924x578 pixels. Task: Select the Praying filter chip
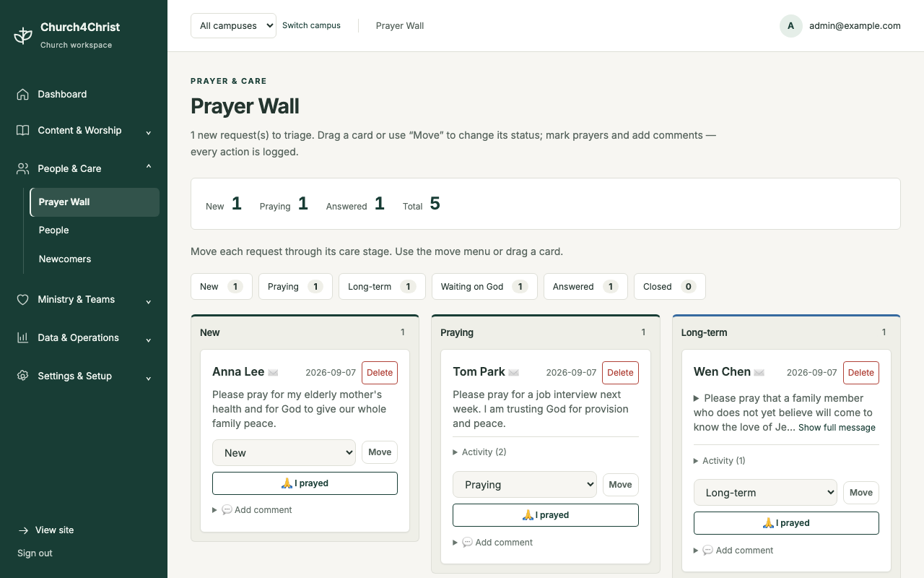pyautogui.click(x=295, y=286)
